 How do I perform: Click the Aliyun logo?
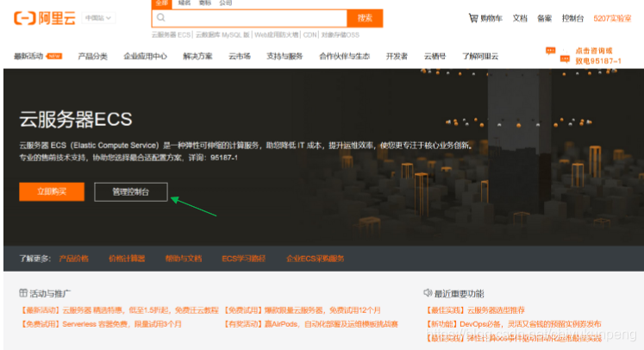coord(45,18)
